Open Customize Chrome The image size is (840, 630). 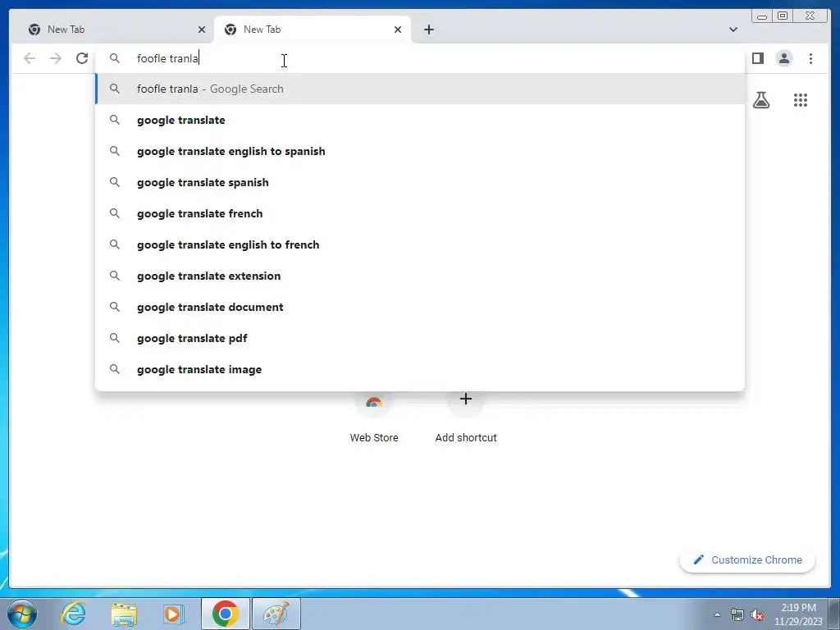point(747,559)
